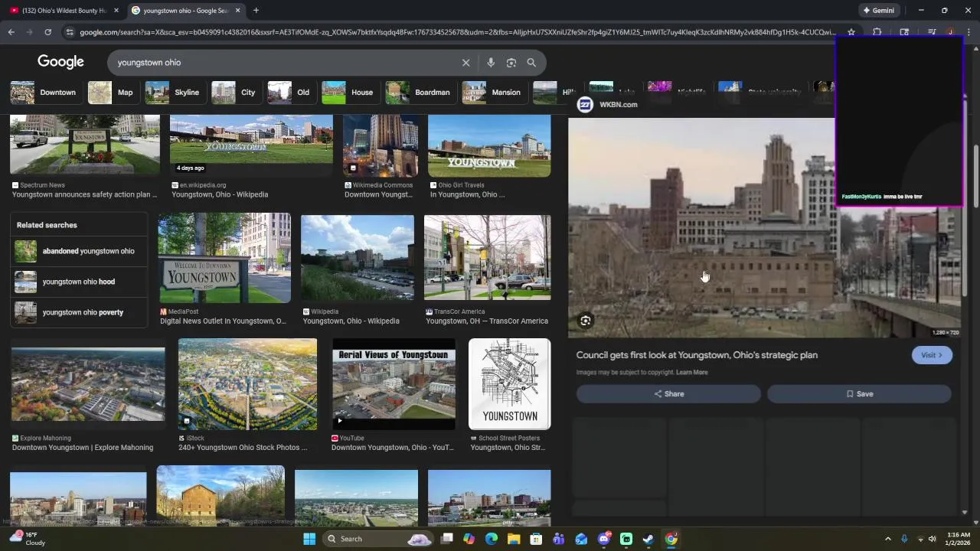Screen dimensions: 980x551
Task: Start voice search with the microphone icon
Action: 491,63
